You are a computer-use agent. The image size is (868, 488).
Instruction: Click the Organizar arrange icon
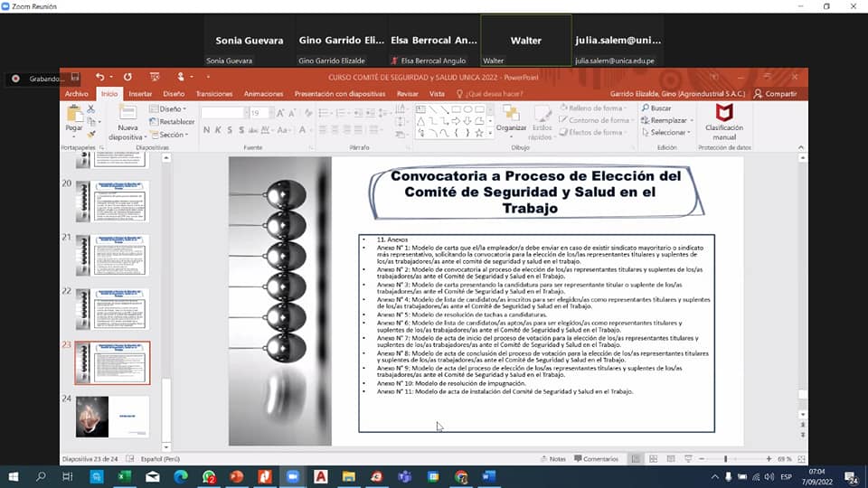[511, 116]
